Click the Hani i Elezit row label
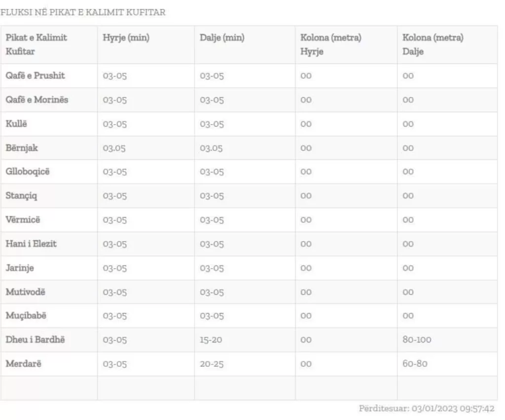Image resolution: width=505 pixels, height=420 pixels. [x=31, y=244]
